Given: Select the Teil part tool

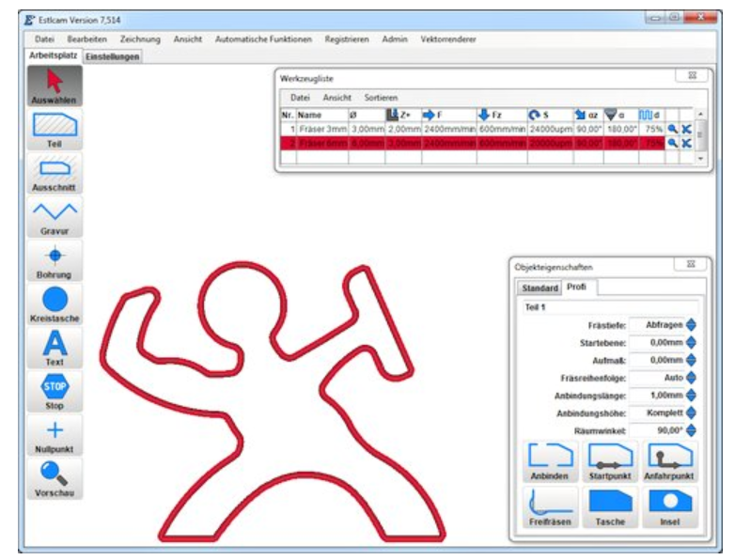Looking at the screenshot, I should 55,129.
